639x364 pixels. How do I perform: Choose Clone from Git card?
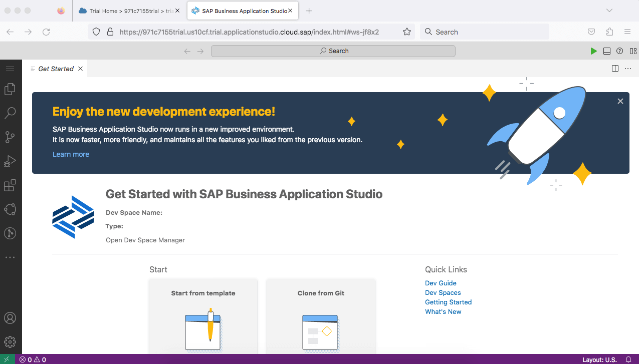[321, 317]
